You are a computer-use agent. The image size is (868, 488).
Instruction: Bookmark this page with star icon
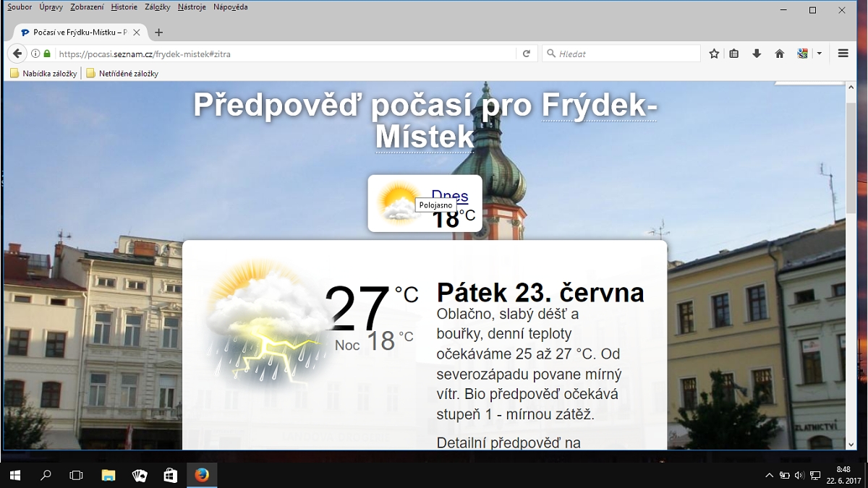[714, 53]
